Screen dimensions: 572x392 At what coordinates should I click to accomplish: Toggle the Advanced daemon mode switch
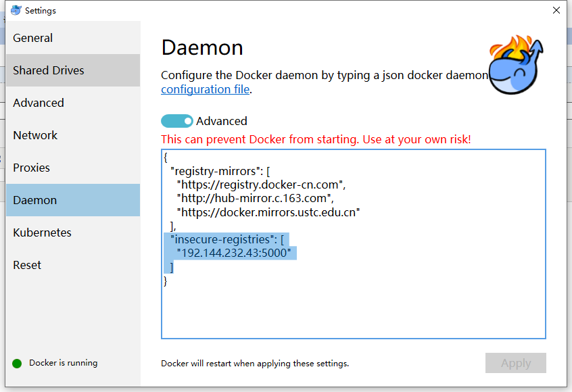point(177,121)
